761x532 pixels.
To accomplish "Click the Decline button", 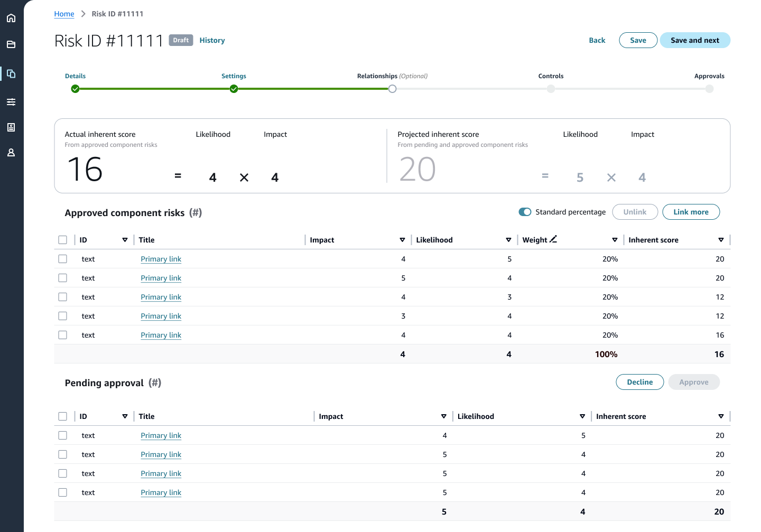I will pyautogui.click(x=639, y=382).
